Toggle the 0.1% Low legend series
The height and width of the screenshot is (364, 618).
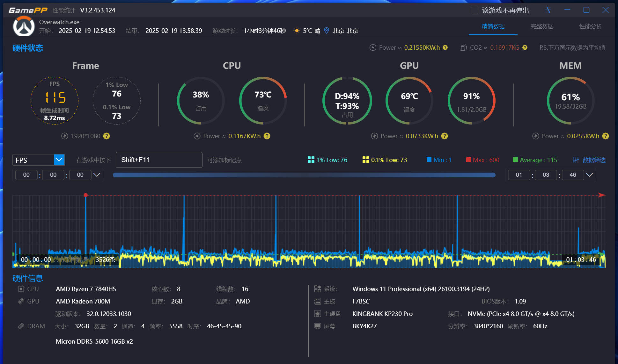tap(385, 160)
